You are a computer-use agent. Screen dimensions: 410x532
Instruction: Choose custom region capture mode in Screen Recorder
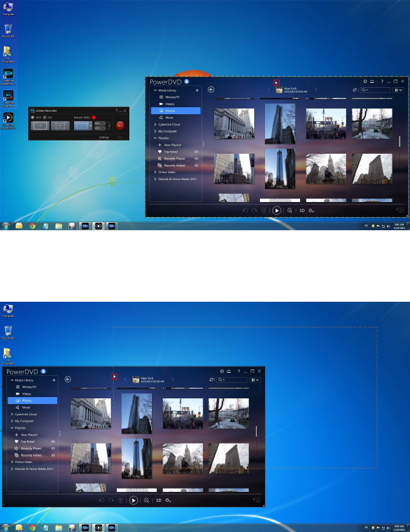click(x=60, y=126)
